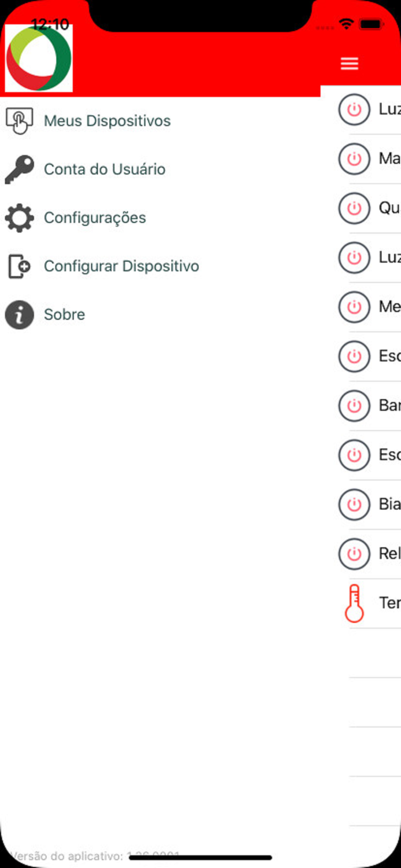Click the key icon next to Conta do Usuário

[x=19, y=169]
